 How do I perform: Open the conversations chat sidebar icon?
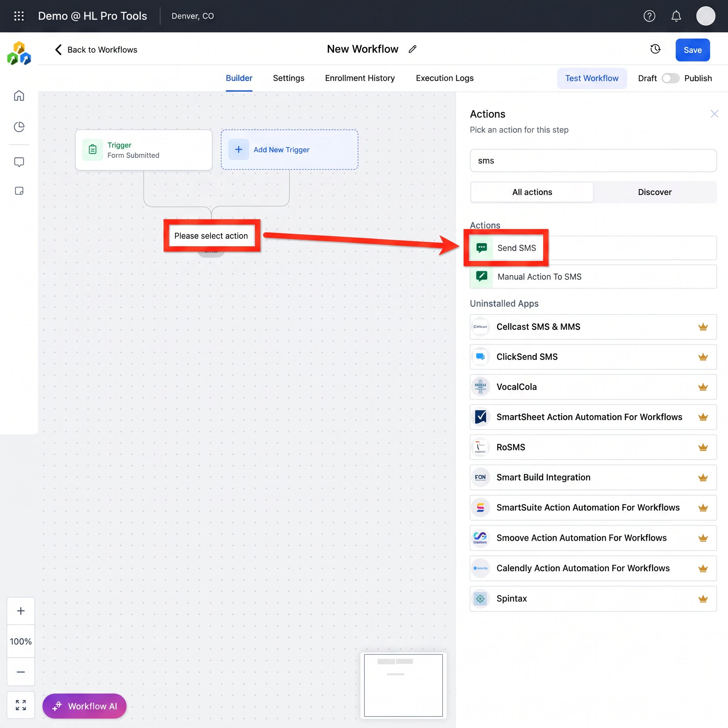click(x=19, y=162)
